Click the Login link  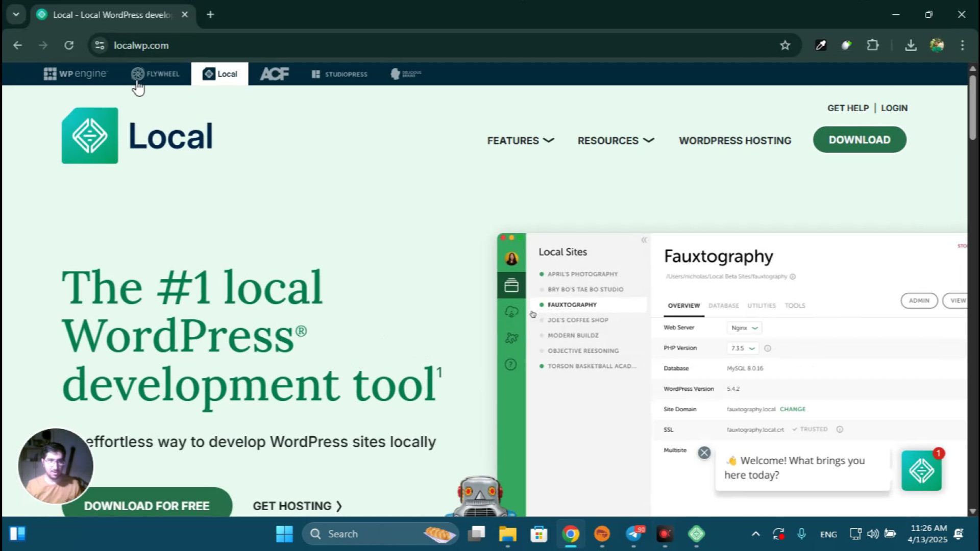click(894, 108)
